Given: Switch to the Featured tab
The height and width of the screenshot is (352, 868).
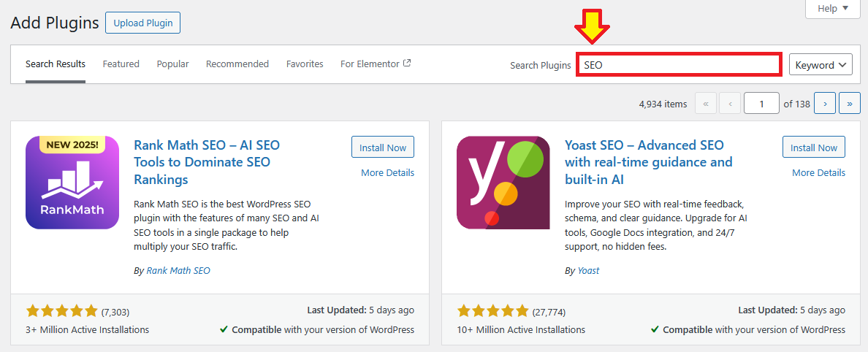Looking at the screenshot, I should coord(121,64).
